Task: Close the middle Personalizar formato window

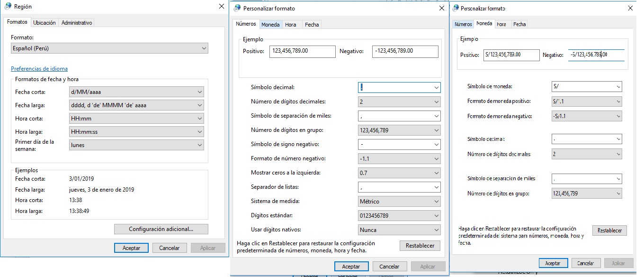Action: click(442, 8)
